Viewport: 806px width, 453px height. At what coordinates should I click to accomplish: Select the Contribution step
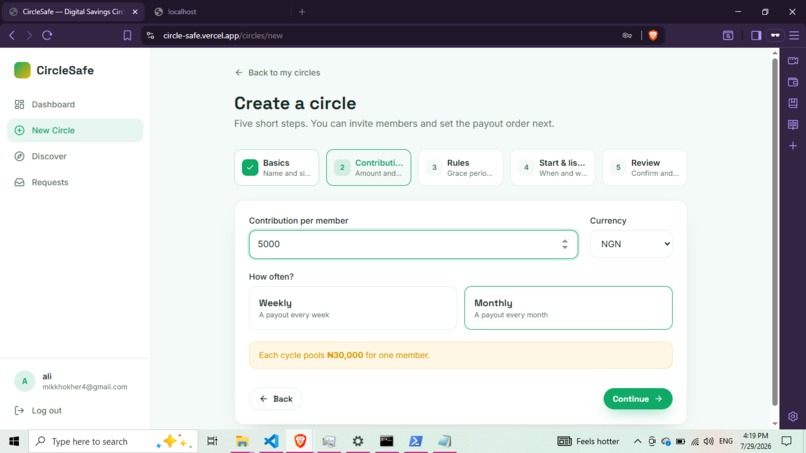pyautogui.click(x=369, y=168)
